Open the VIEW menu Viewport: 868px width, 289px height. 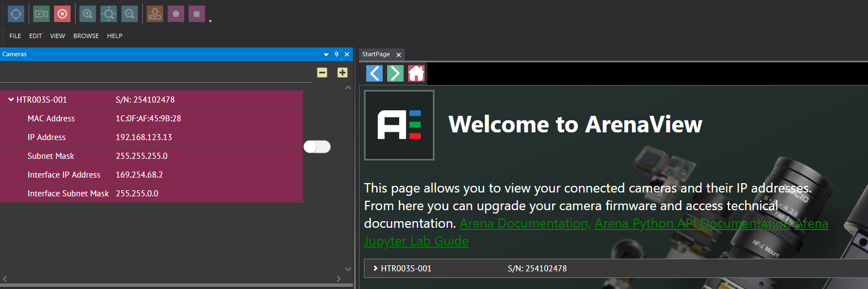(58, 36)
